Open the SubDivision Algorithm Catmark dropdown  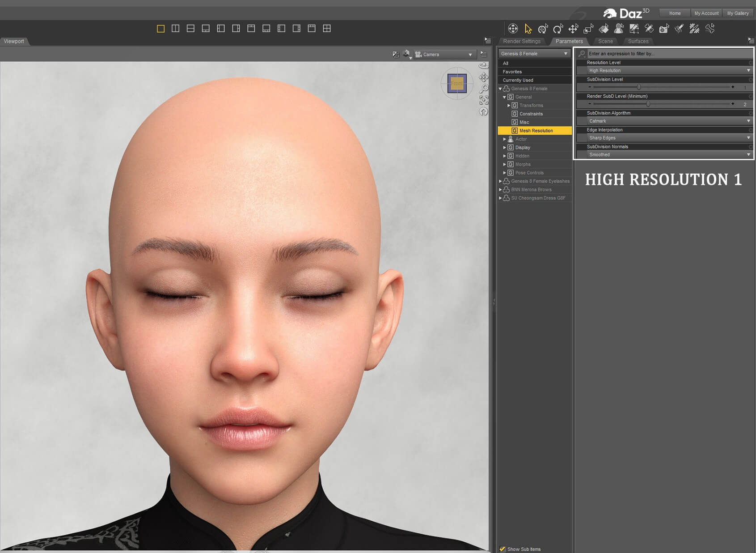click(x=669, y=121)
